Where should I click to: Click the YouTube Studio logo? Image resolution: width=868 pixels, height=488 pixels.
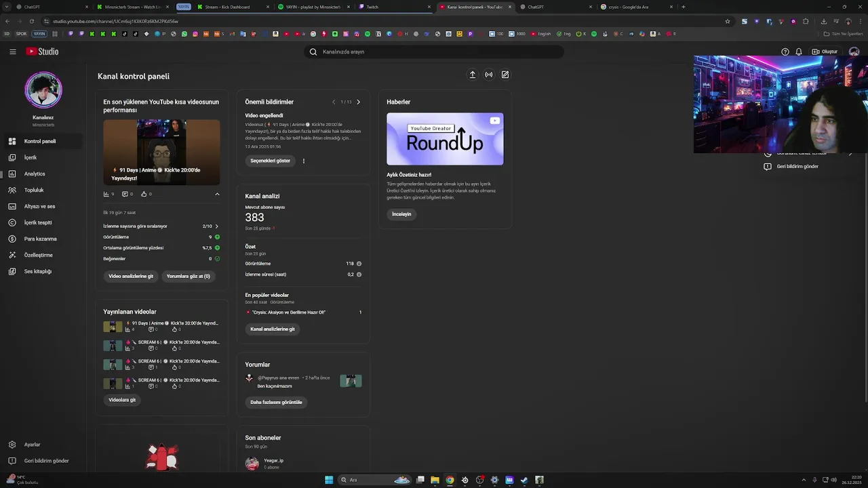(x=42, y=52)
